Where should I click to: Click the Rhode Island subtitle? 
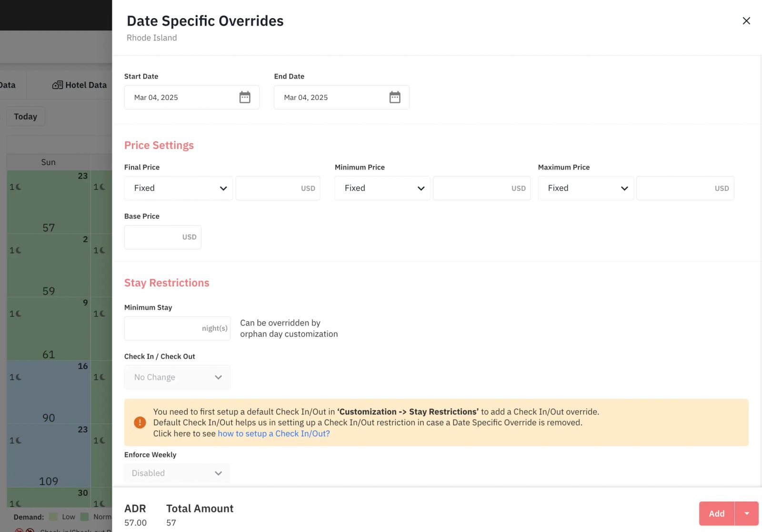click(151, 38)
